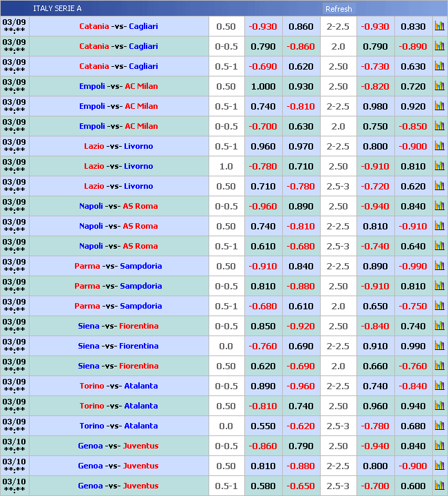448x496 pixels.
Task: View chart icon for Torino-Atalanta 0-0.5 row
Action: [440, 386]
